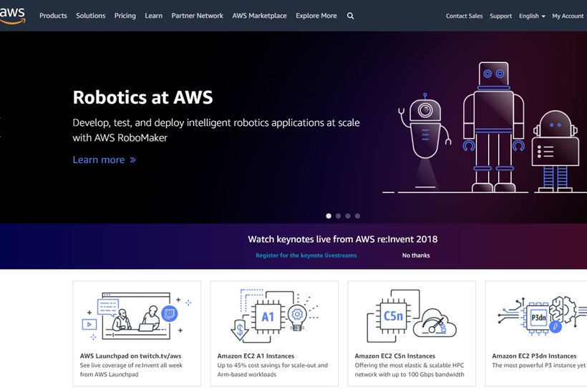Open the Products menu
Viewport: 587px width, 392px height.
pos(53,16)
